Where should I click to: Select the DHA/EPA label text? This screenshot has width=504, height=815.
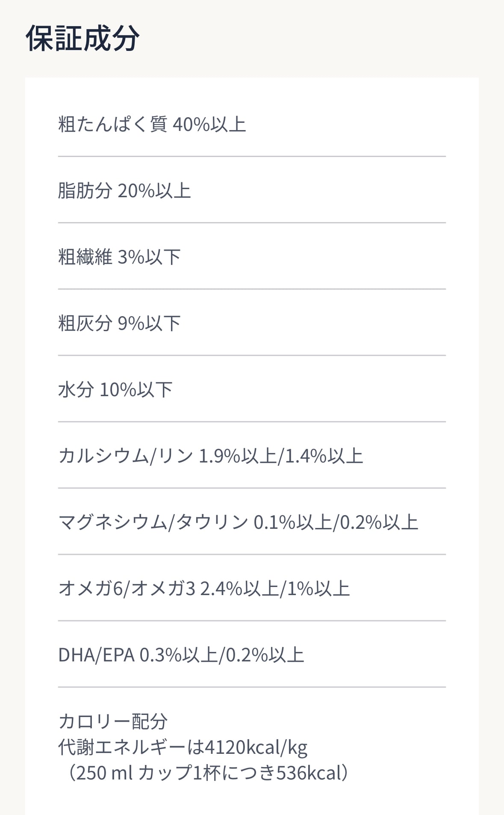tap(96, 655)
